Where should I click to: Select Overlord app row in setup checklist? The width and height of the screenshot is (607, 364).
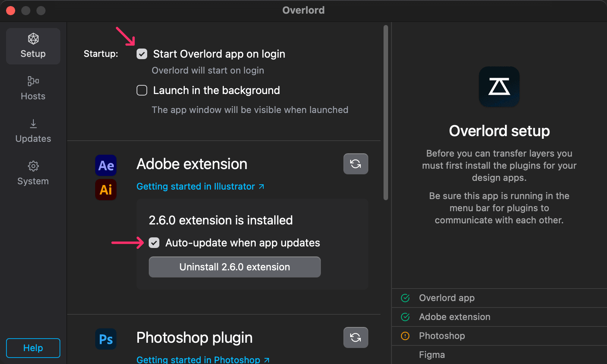coord(499,298)
